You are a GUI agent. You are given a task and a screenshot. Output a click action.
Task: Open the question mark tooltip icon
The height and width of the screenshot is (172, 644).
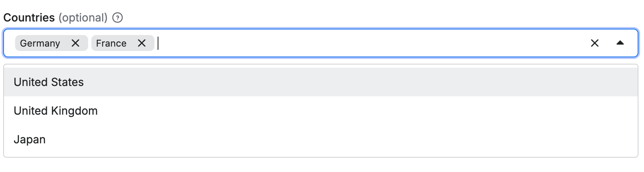coord(118,18)
